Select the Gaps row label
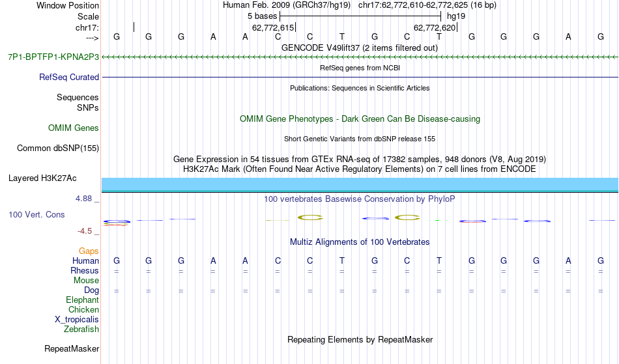 click(x=89, y=251)
